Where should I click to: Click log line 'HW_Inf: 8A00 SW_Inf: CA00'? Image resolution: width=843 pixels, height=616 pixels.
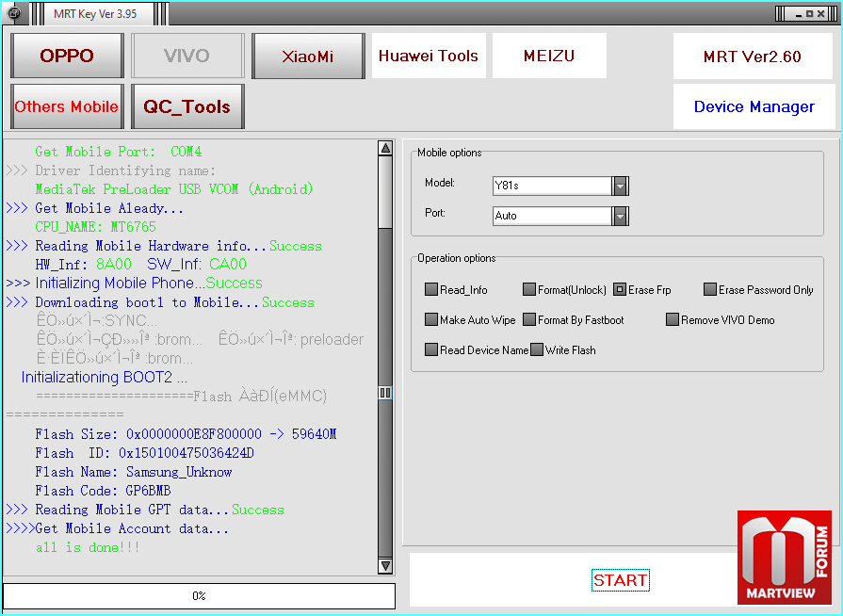click(141, 265)
